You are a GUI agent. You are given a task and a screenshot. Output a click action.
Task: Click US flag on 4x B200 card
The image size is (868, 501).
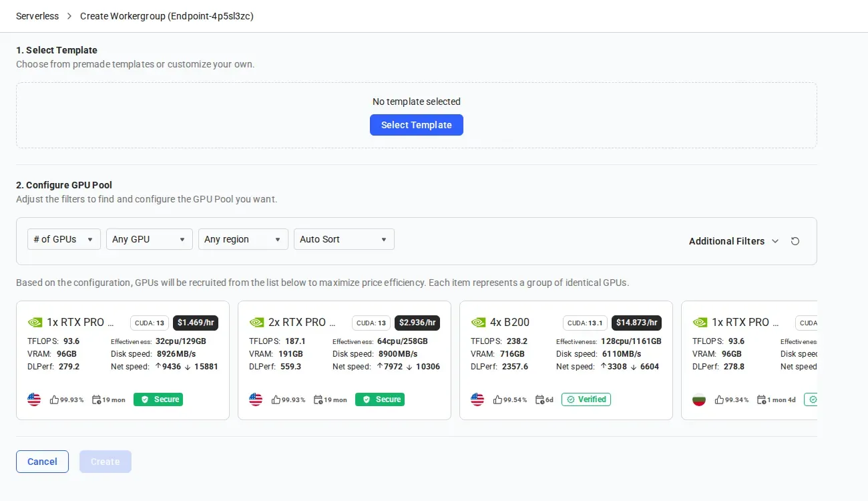coord(477,399)
